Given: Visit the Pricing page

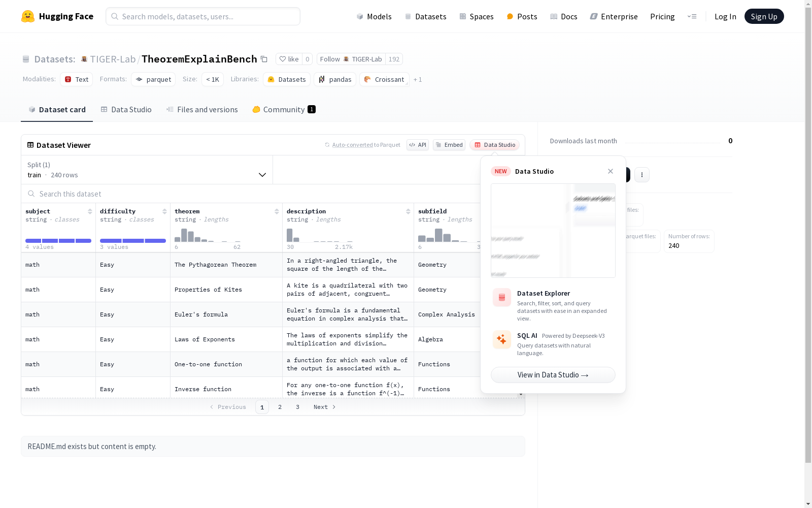Looking at the screenshot, I should point(662,16).
